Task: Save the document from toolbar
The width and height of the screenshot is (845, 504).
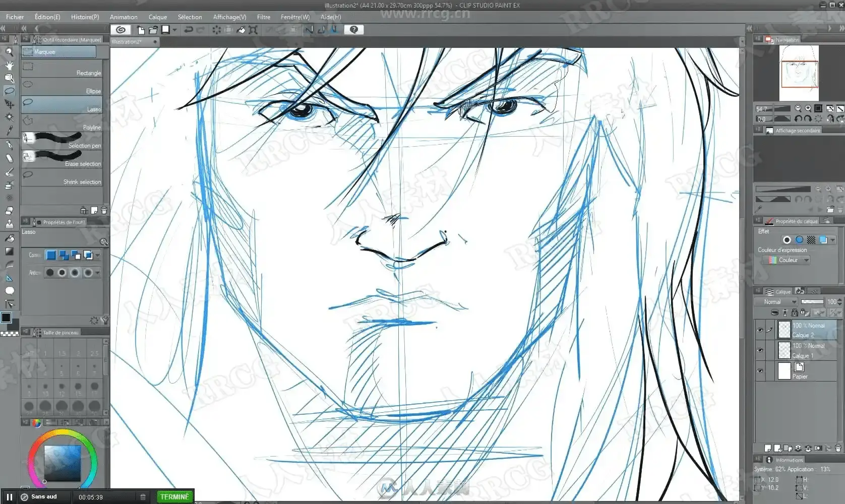Action: click(165, 30)
